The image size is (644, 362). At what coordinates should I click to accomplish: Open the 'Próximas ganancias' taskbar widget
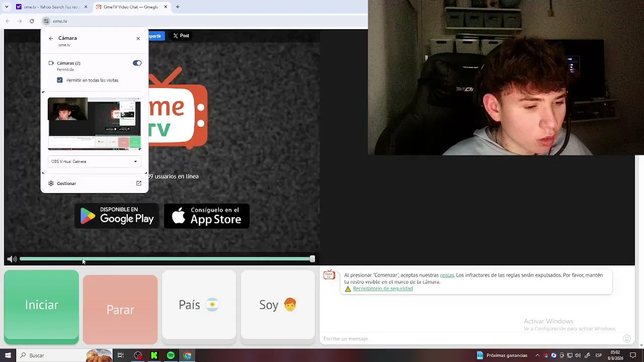click(x=502, y=355)
